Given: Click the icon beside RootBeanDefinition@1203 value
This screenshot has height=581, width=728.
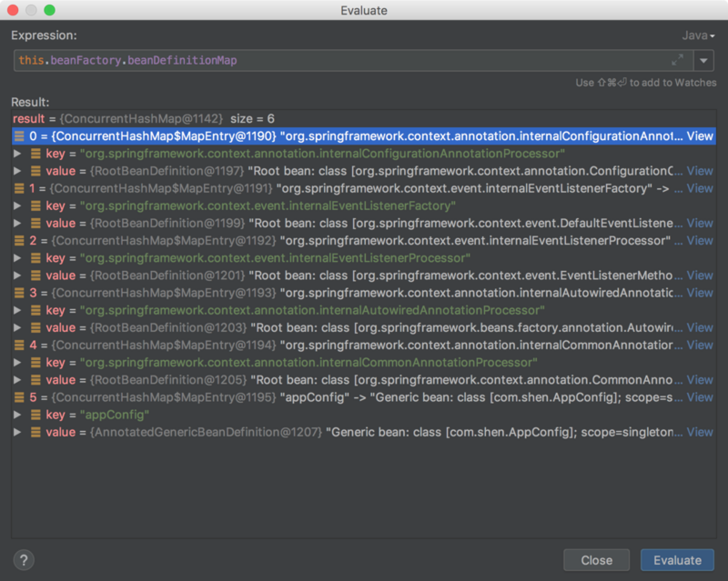Looking at the screenshot, I should click(x=35, y=327).
